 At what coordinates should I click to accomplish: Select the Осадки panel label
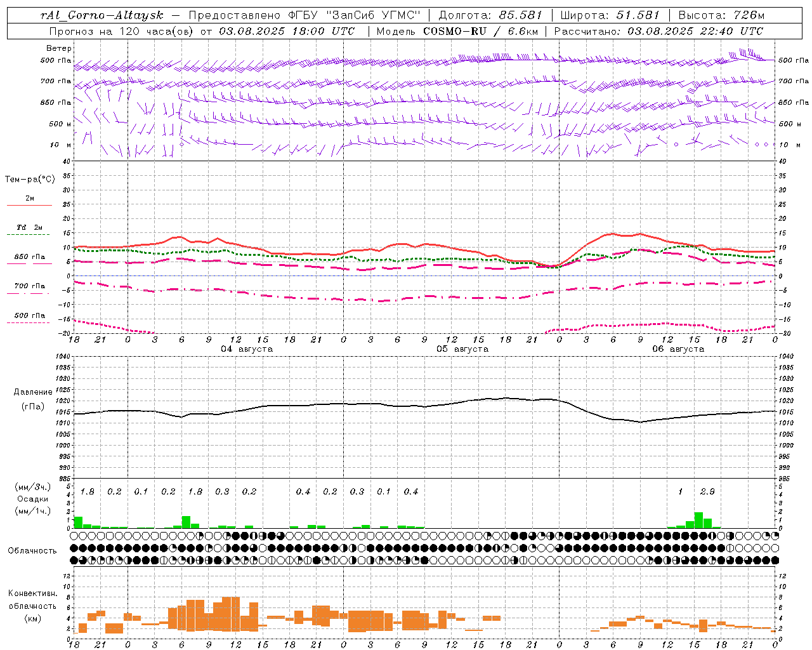click(x=33, y=499)
